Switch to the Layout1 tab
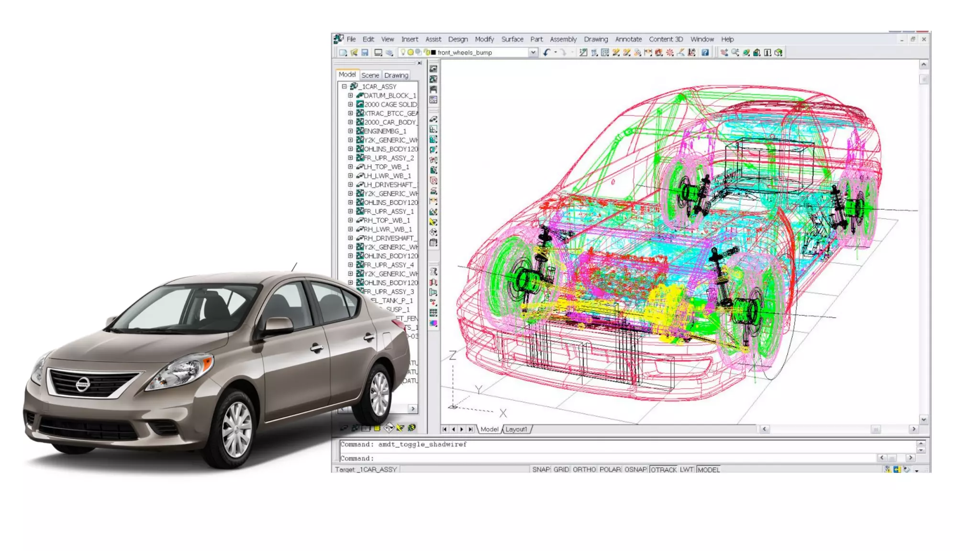The image size is (980, 551). (x=516, y=430)
